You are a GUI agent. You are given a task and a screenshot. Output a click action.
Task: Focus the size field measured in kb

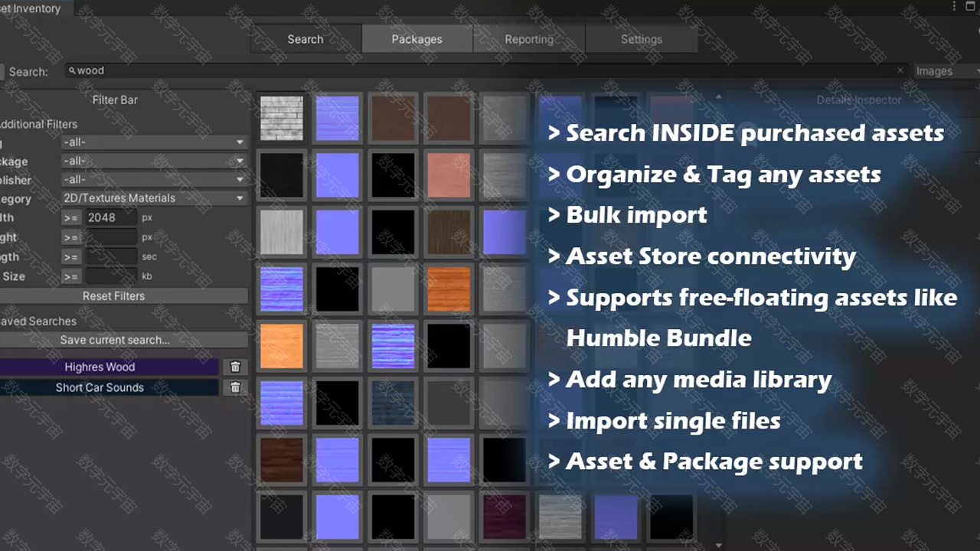tap(111, 276)
